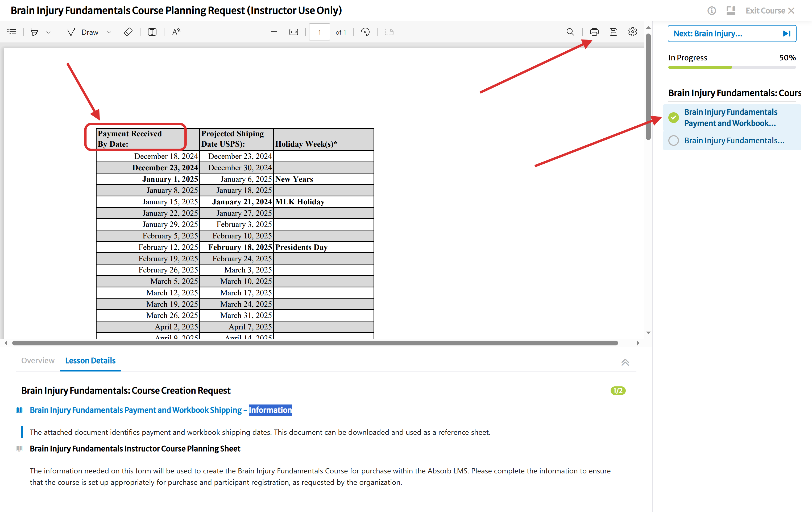Open Payment and Workbook Shipping Information link
This screenshot has height=512, width=812.
click(161, 410)
